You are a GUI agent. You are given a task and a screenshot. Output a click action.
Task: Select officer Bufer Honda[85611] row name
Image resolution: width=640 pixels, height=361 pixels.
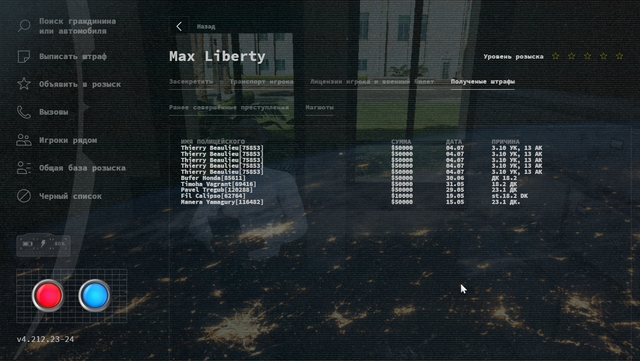tap(213, 178)
